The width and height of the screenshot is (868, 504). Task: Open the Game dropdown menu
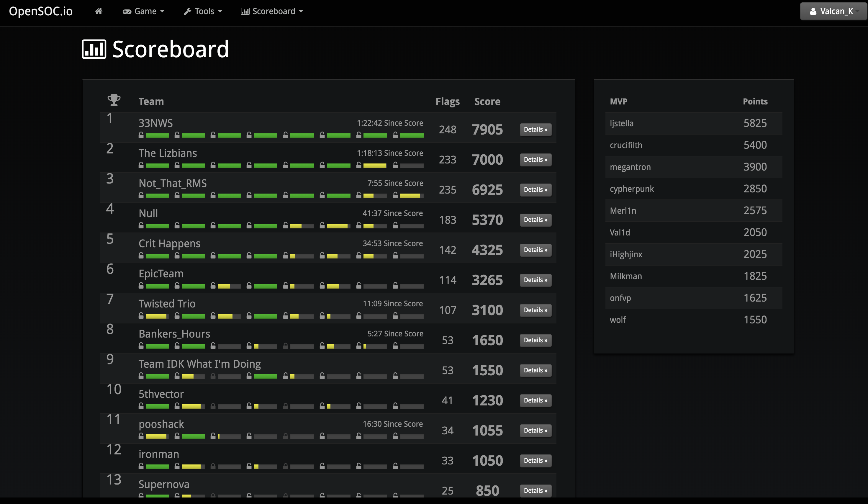click(143, 12)
